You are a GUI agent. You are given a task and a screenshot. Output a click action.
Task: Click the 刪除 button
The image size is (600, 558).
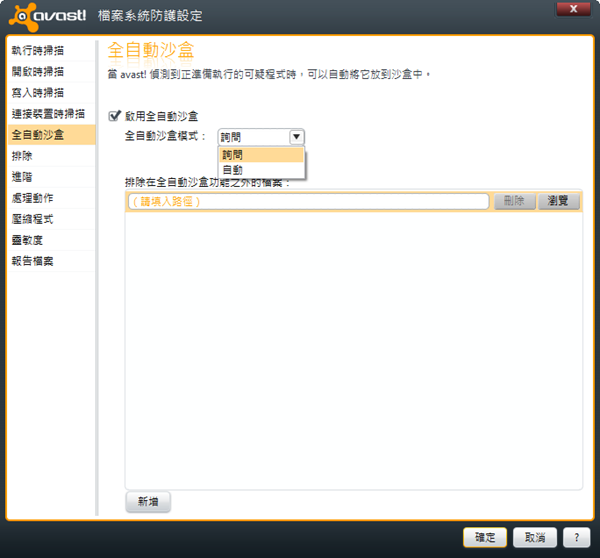click(514, 201)
